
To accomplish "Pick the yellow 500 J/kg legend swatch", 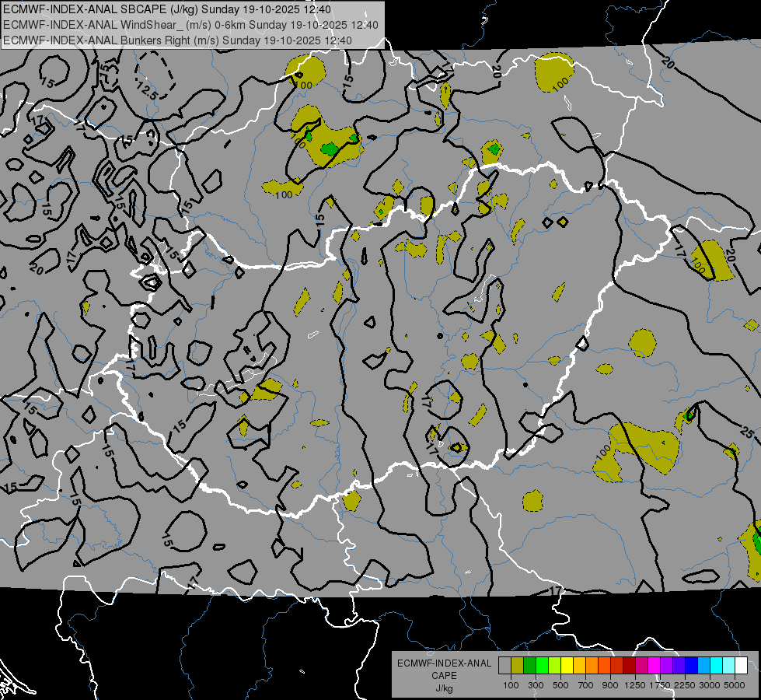I will [567, 666].
